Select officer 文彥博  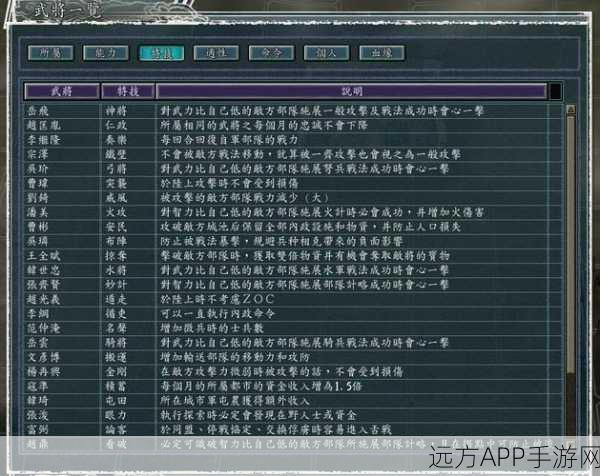tap(43, 357)
